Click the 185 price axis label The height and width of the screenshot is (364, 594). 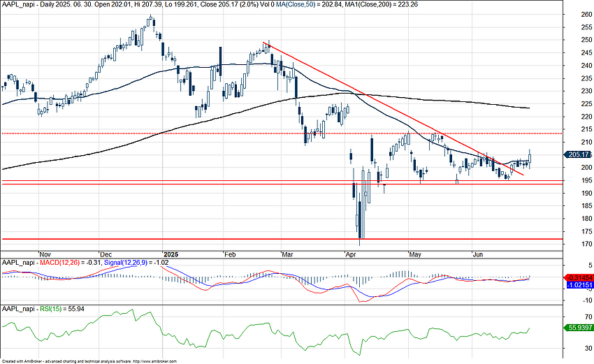coord(586,205)
